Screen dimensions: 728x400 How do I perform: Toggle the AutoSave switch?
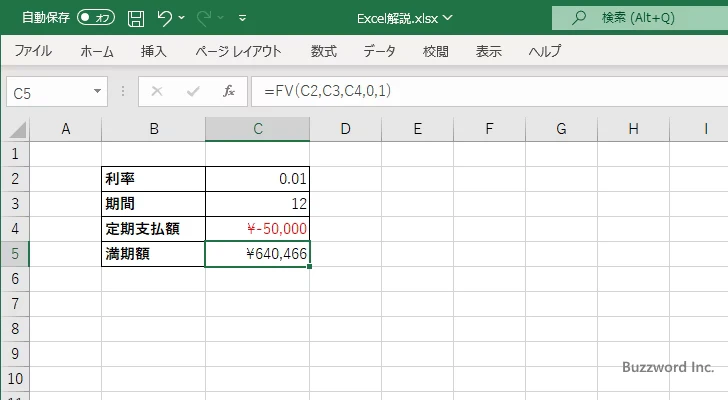96,18
